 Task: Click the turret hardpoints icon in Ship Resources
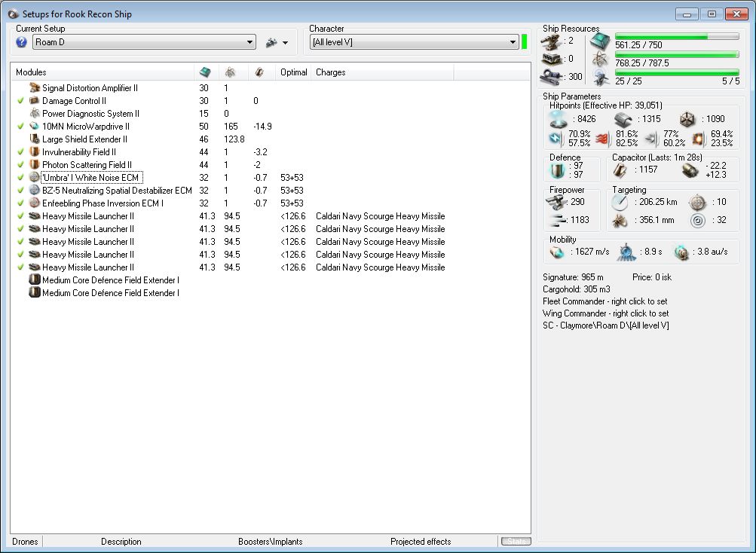coord(550,42)
